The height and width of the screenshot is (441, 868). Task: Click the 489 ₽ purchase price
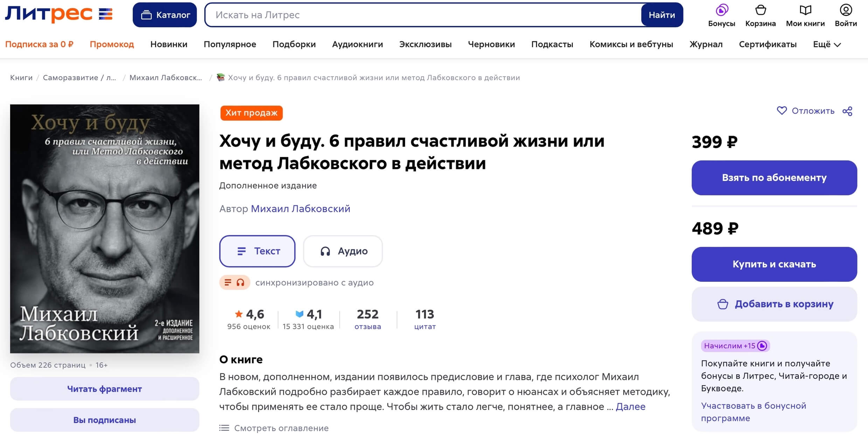pyautogui.click(x=715, y=229)
